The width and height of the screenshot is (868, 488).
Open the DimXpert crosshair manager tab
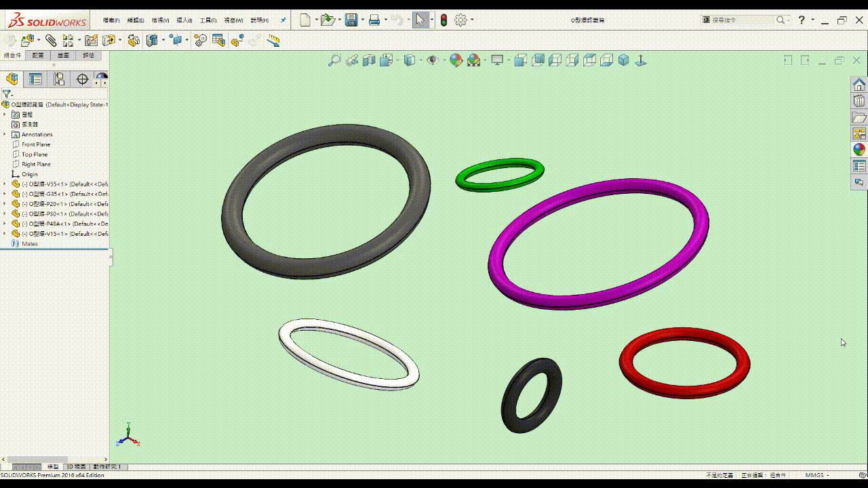pyautogui.click(x=82, y=79)
